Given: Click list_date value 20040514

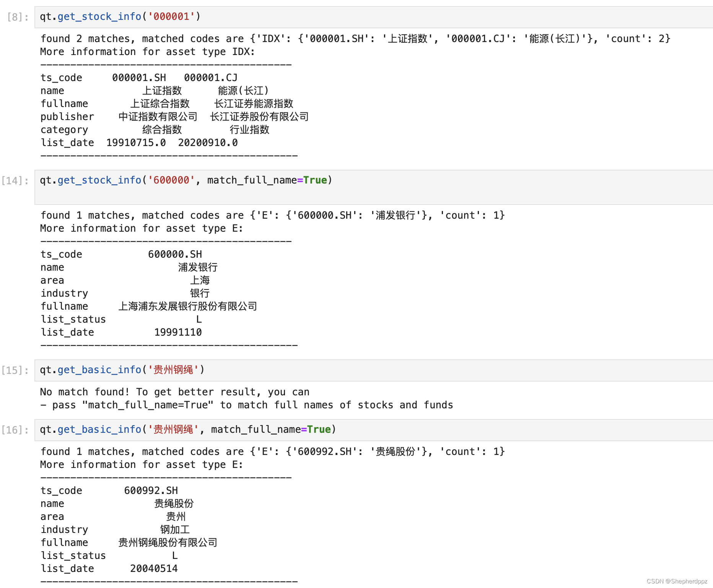Looking at the screenshot, I should tap(154, 569).
